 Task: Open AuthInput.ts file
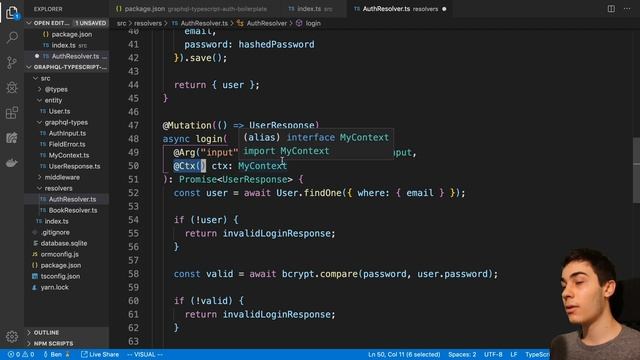[x=67, y=133]
